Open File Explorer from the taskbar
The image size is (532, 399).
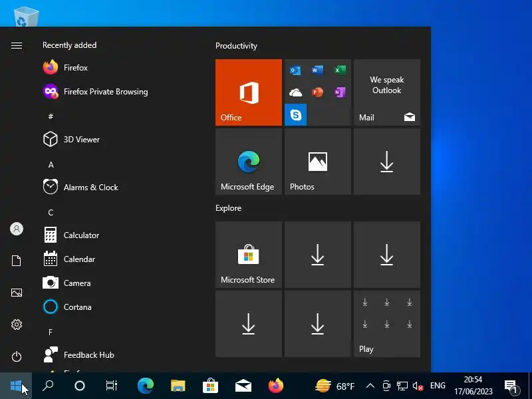(x=178, y=386)
